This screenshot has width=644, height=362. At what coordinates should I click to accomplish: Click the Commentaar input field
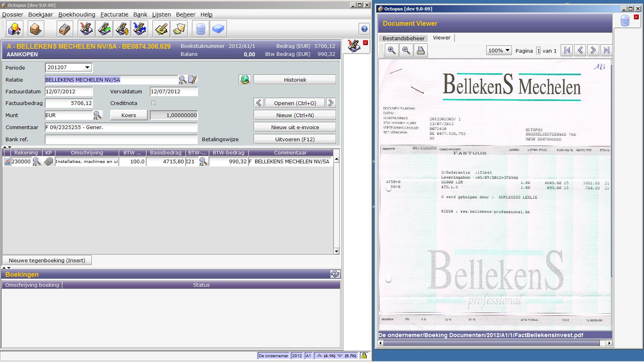[121, 127]
